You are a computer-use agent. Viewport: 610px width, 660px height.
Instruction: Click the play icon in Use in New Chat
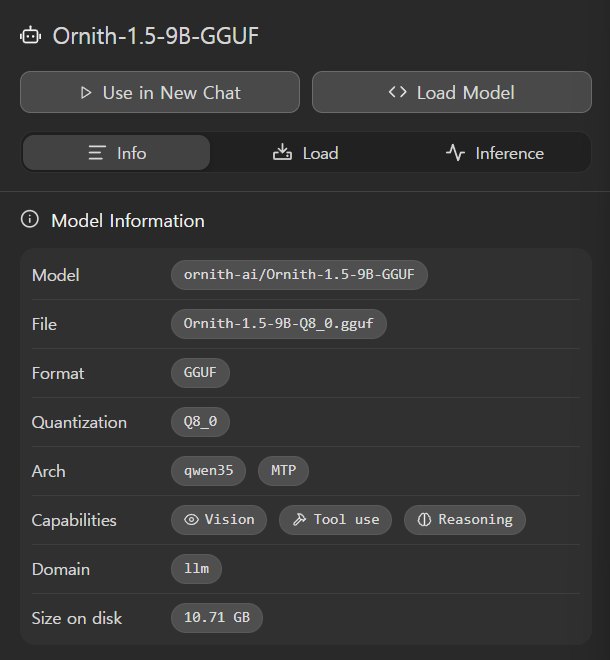pos(86,93)
